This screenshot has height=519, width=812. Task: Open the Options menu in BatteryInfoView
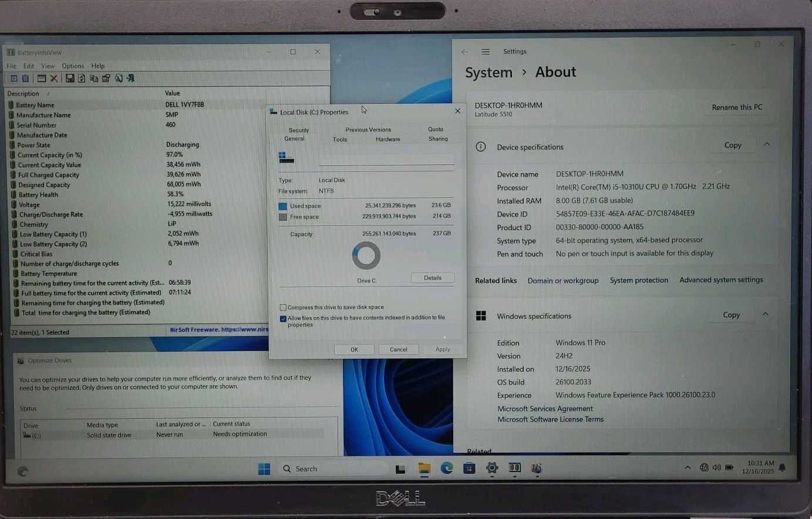coord(73,66)
